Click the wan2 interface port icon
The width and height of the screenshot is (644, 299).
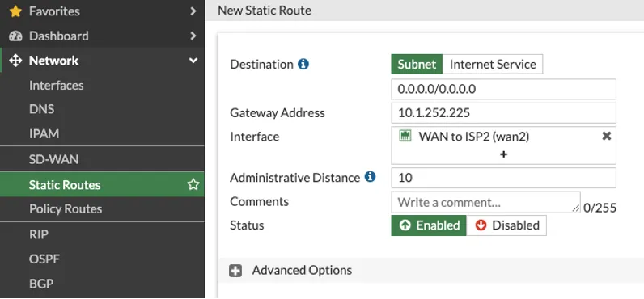pyautogui.click(x=405, y=137)
